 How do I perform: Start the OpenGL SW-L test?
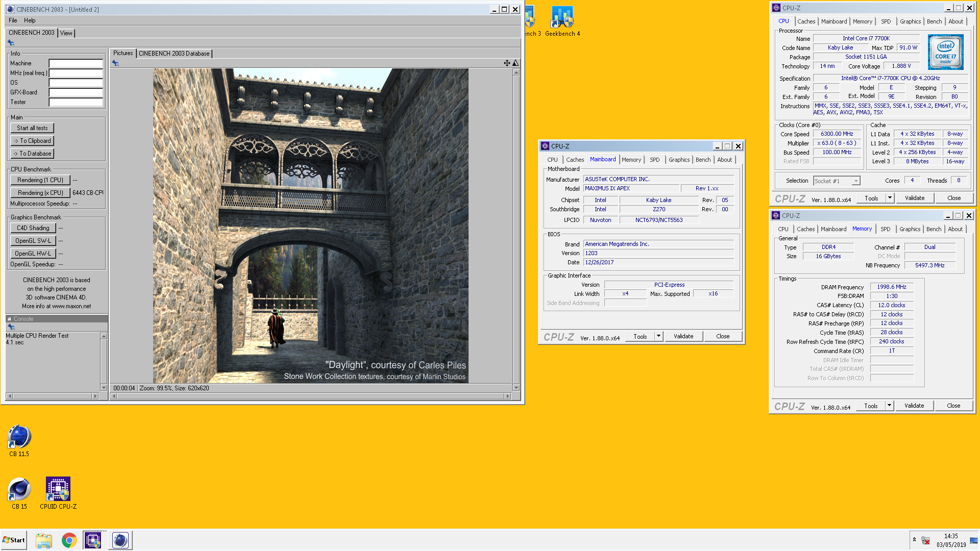point(33,241)
